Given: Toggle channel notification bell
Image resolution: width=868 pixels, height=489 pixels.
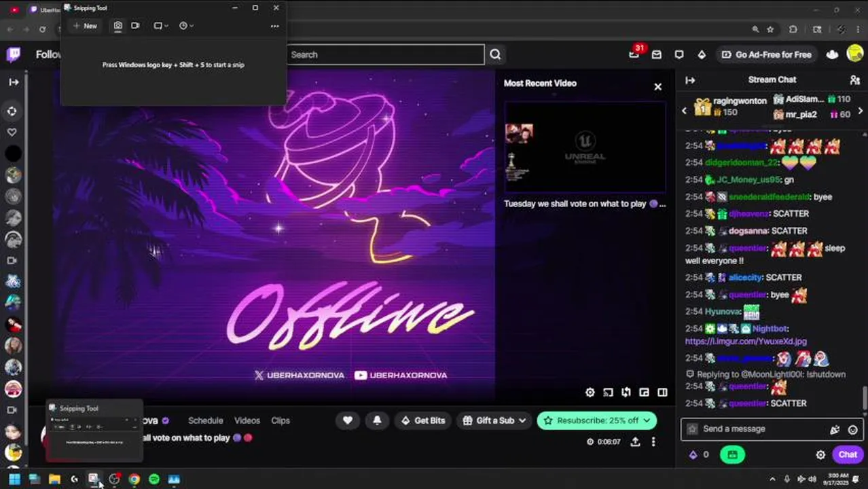Looking at the screenshot, I should (x=377, y=420).
